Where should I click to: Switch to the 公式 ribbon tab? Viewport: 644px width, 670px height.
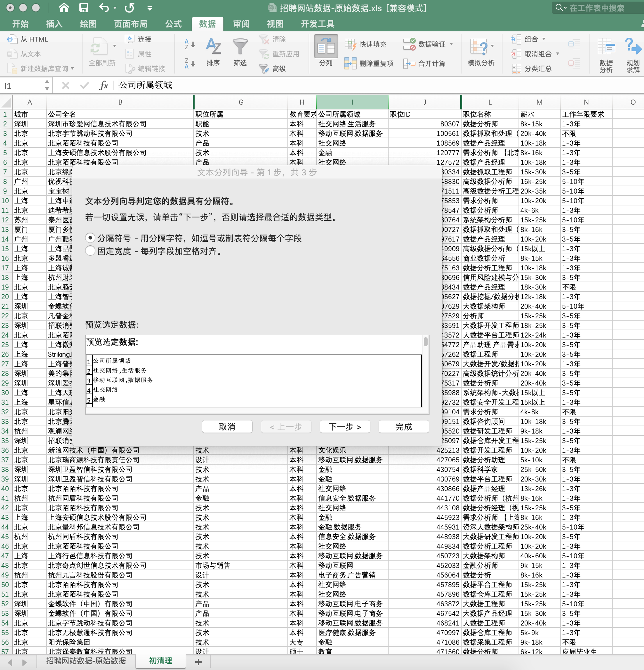pos(173,24)
